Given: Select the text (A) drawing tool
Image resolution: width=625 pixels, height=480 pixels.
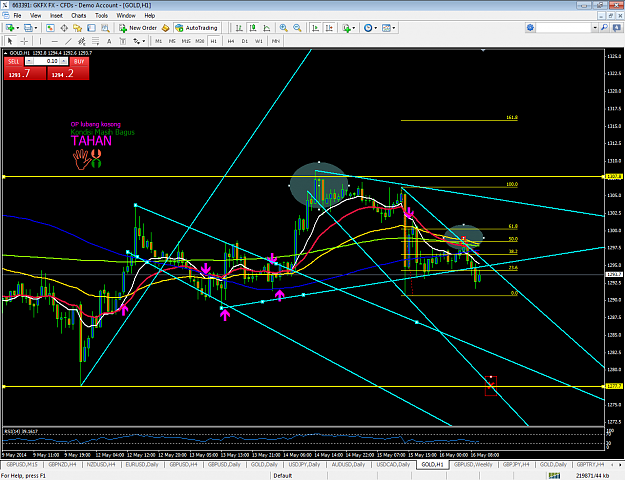Looking at the screenshot, I should [109, 41].
